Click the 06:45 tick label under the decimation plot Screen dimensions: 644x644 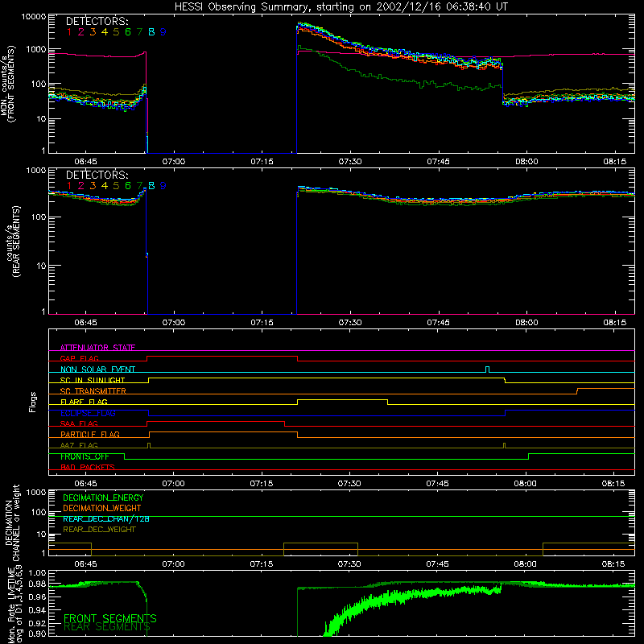[85, 564]
